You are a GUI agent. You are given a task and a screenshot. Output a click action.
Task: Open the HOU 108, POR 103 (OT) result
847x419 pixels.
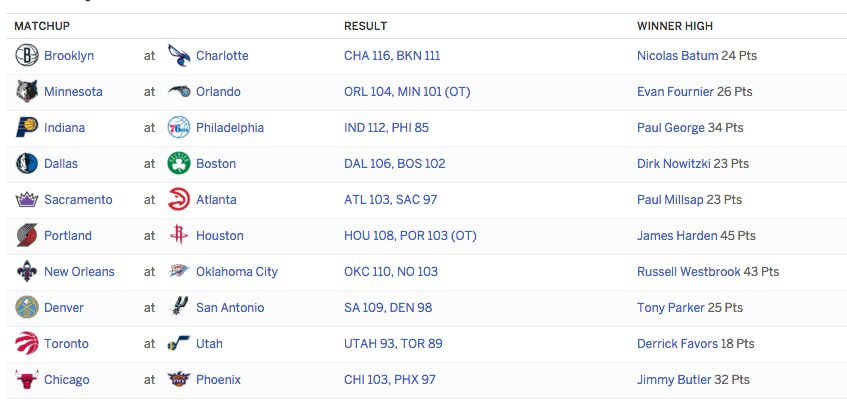[x=410, y=235]
